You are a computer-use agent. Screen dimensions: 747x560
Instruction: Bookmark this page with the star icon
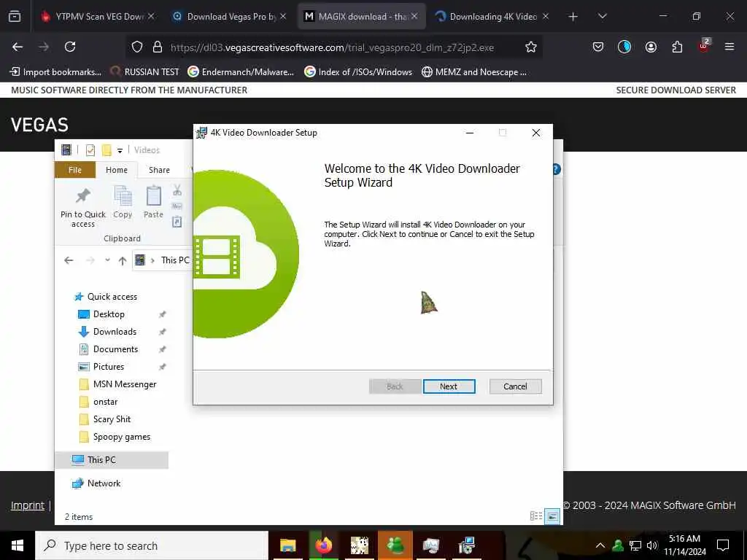[531, 47]
